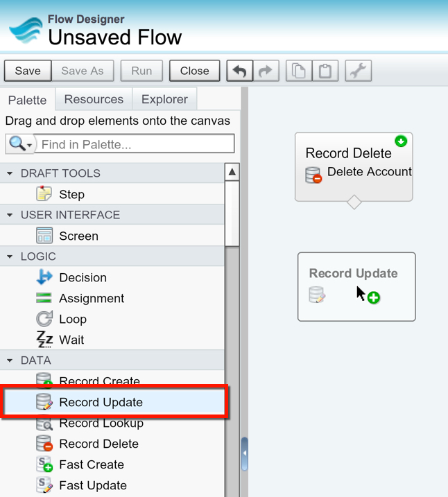Click the Close button
Image resolution: width=448 pixels, height=497 pixels.
tap(194, 71)
